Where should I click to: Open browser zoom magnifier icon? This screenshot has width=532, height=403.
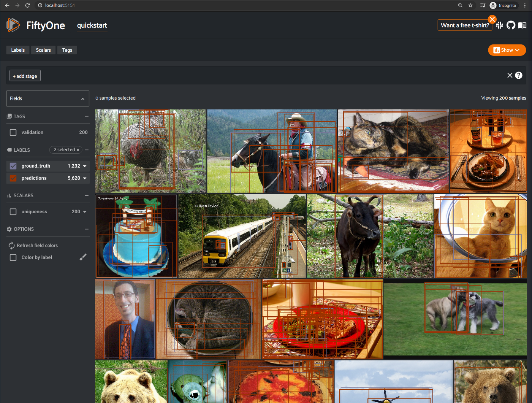(460, 5)
